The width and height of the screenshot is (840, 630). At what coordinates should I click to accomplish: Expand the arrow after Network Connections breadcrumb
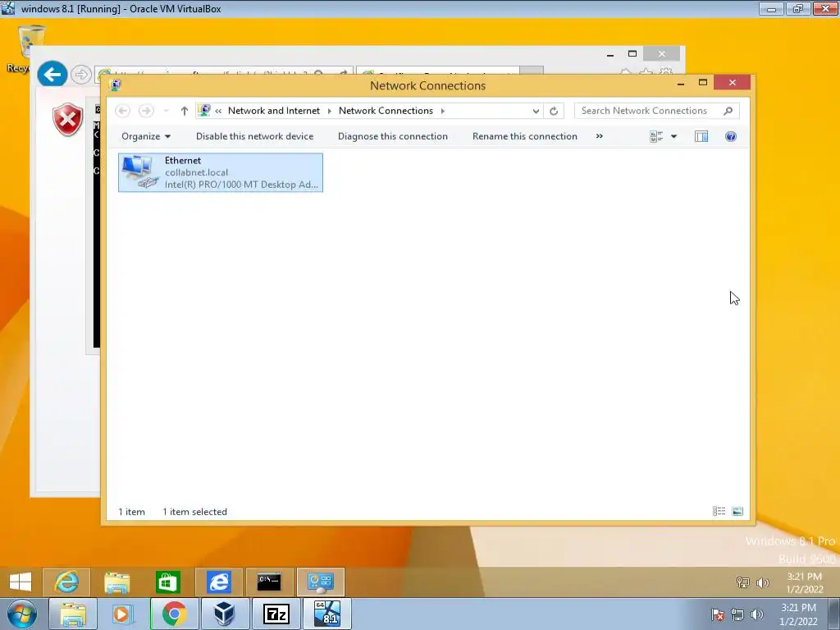click(442, 111)
